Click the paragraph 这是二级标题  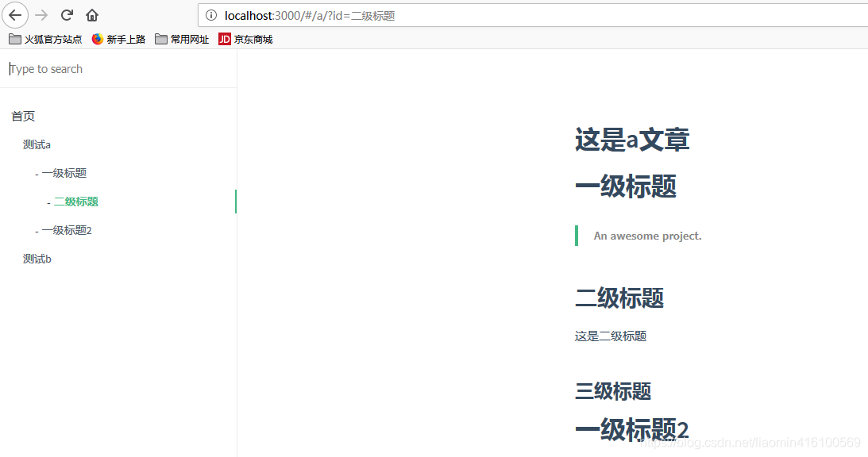[611, 336]
